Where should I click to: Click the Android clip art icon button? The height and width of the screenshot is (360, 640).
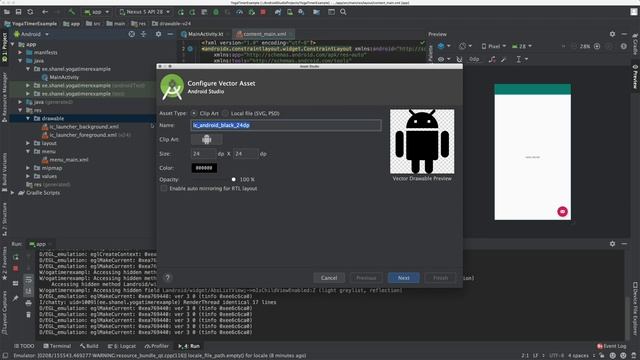coord(207,140)
